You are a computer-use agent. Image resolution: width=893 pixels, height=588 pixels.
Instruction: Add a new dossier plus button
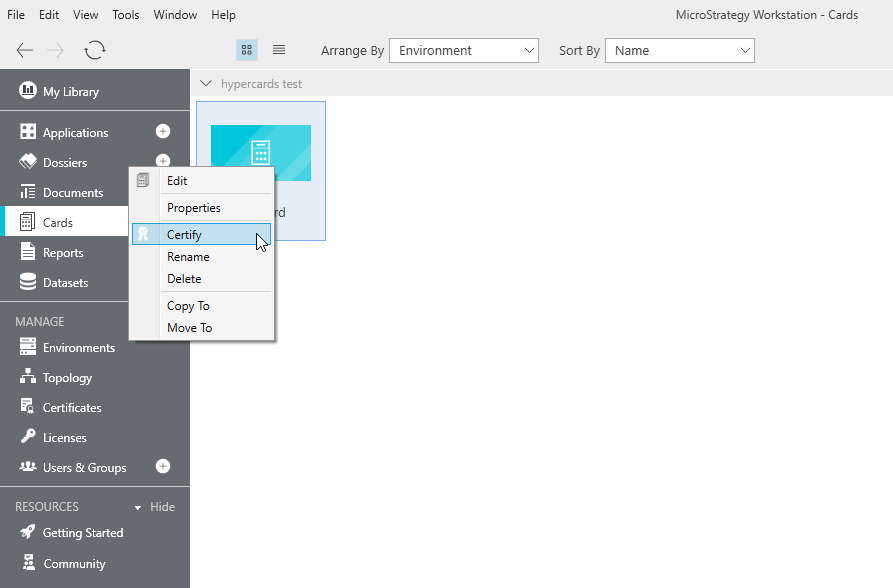click(x=163, y=161)
